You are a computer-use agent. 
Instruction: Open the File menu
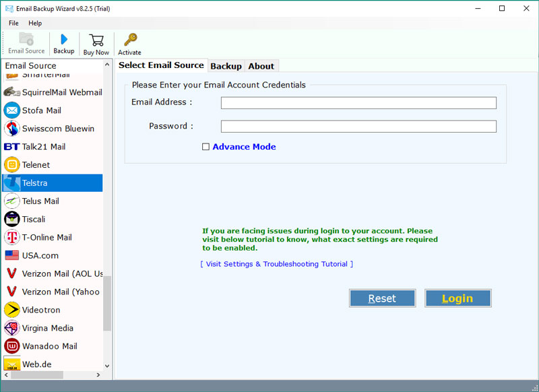pos(13,23)
